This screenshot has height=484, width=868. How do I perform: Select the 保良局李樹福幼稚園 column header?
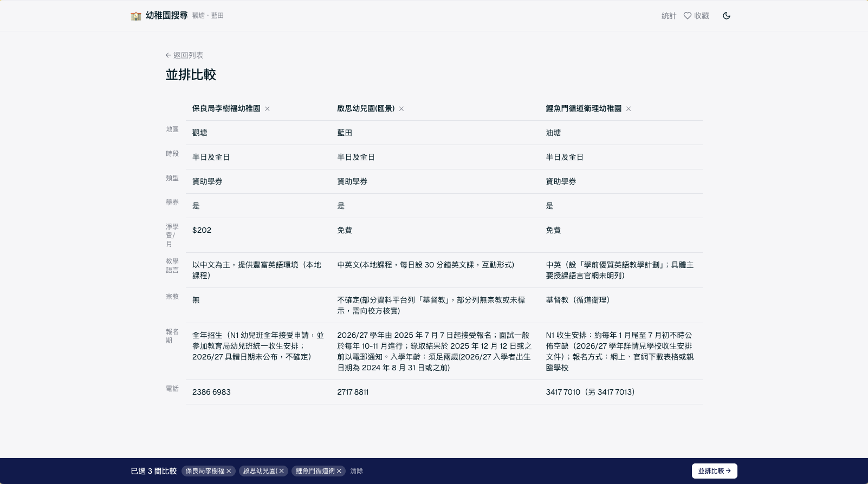click(x=226, y=108)
